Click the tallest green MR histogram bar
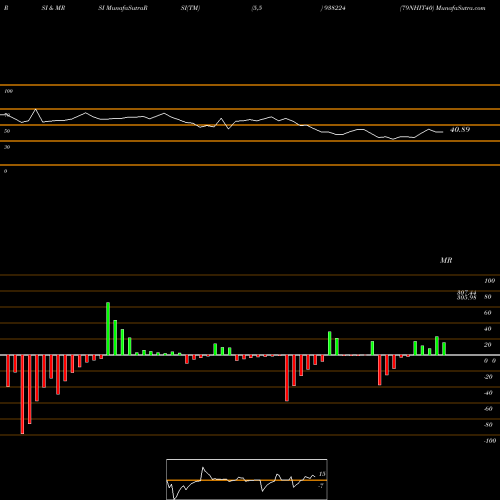 coord(108,329)
